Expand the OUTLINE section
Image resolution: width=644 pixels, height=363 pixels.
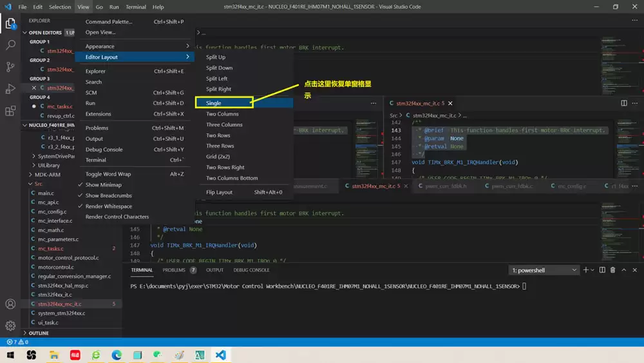tap(39, 333)
